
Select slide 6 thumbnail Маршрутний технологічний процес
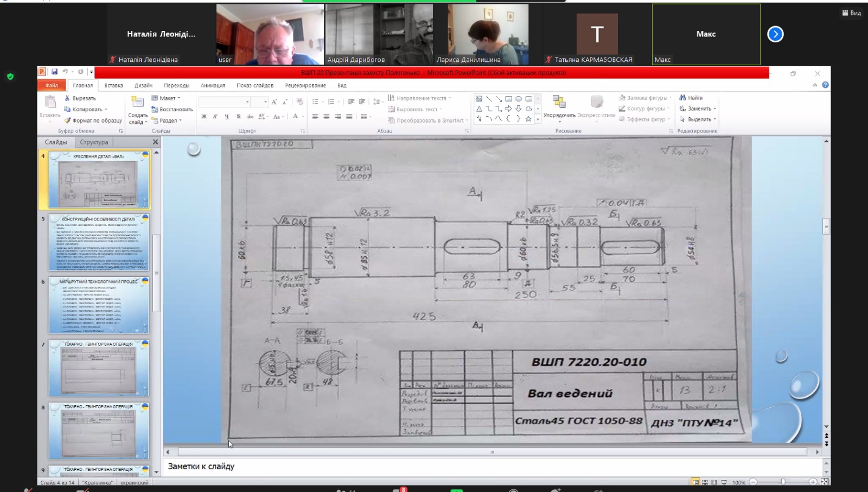98,305
